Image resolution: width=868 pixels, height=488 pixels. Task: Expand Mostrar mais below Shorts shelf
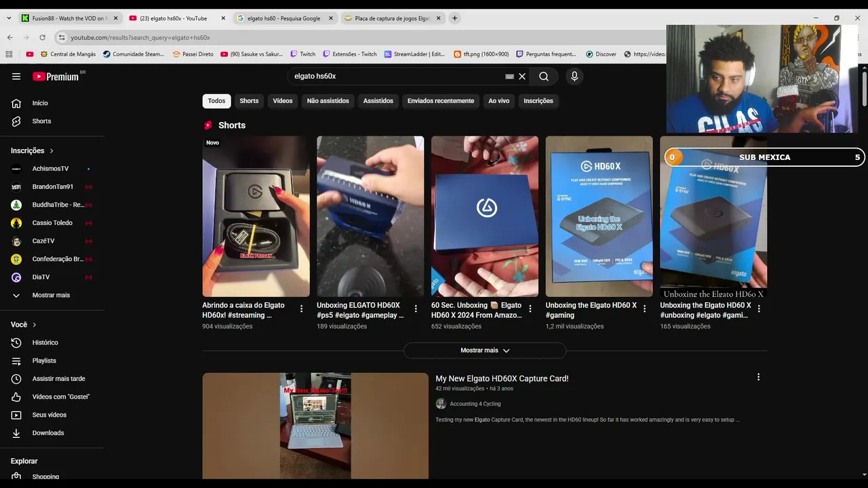tap(485, 350)
